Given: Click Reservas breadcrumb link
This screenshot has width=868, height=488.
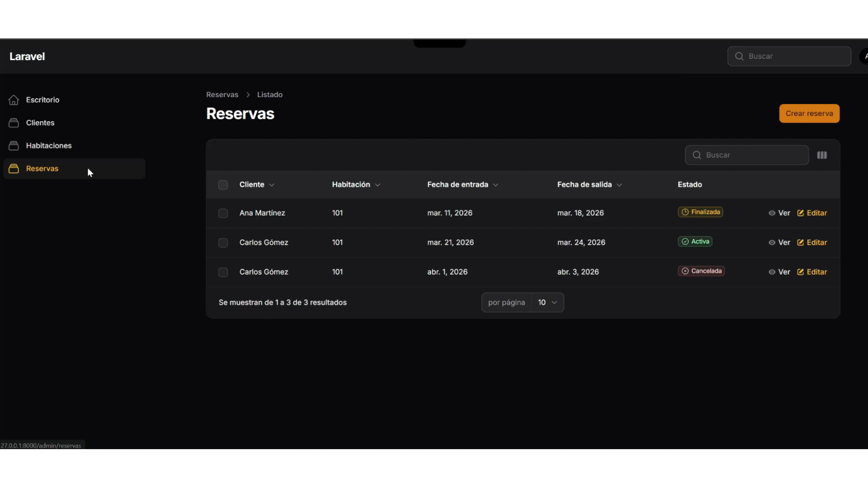Looking at the screenshot, I should tap(222, 94).
